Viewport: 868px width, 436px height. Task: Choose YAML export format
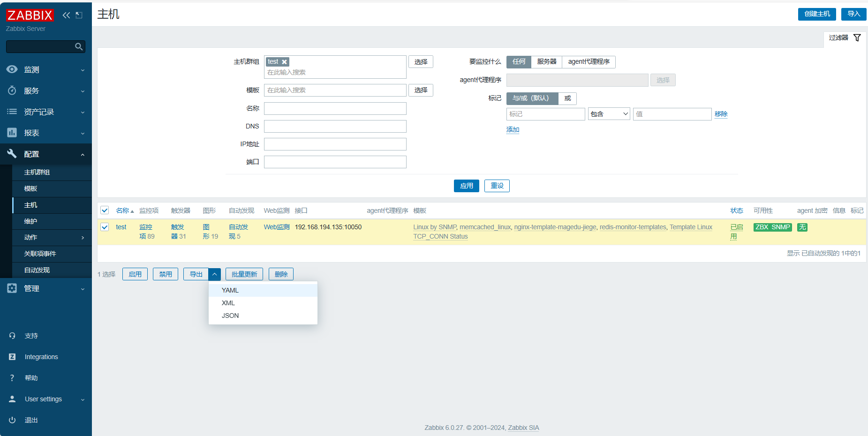[263, 290]
